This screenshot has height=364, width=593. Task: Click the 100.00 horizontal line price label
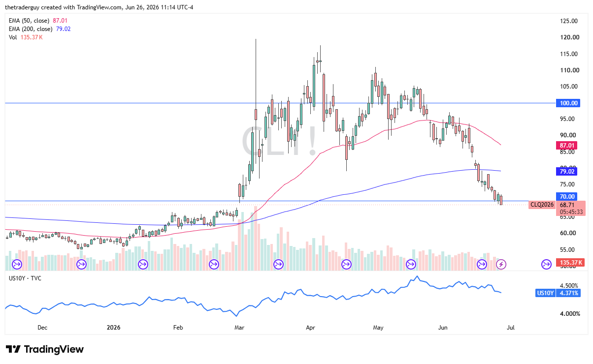[x=569, y=103]
